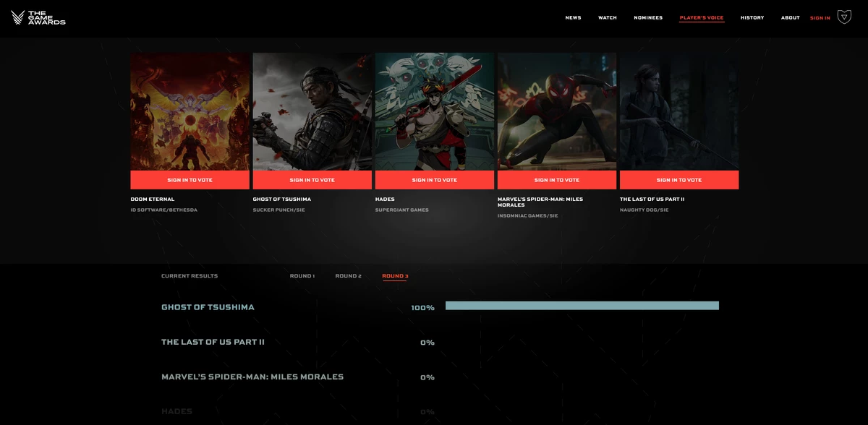Screen dimensions: 868x425
Task: Select The Last of Us Part II artwork
Action: pos(679,111)
